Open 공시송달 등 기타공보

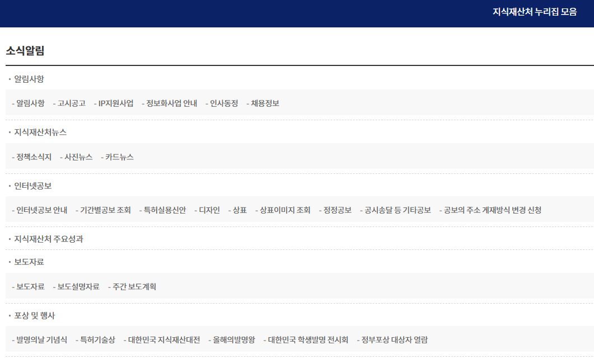397,210
